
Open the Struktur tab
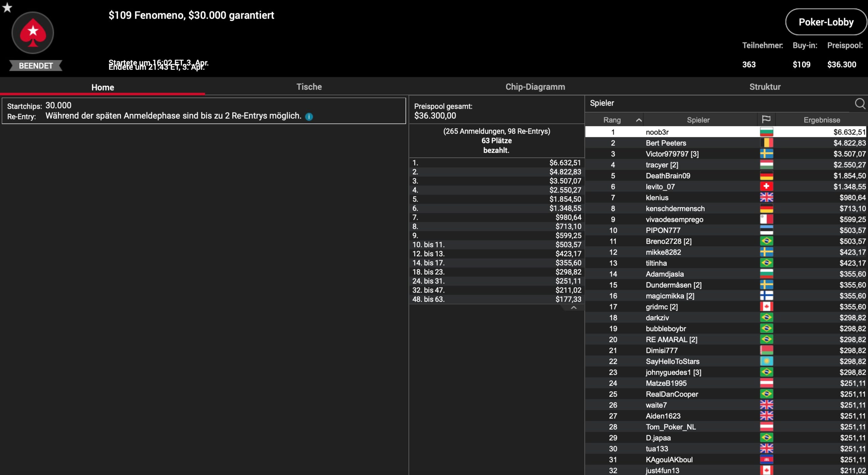click(765, 87)
